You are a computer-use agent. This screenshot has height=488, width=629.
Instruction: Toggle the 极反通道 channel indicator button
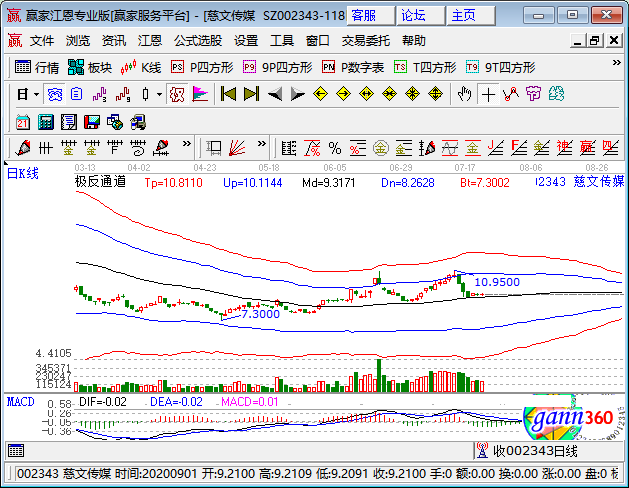[x=177, y=95]
